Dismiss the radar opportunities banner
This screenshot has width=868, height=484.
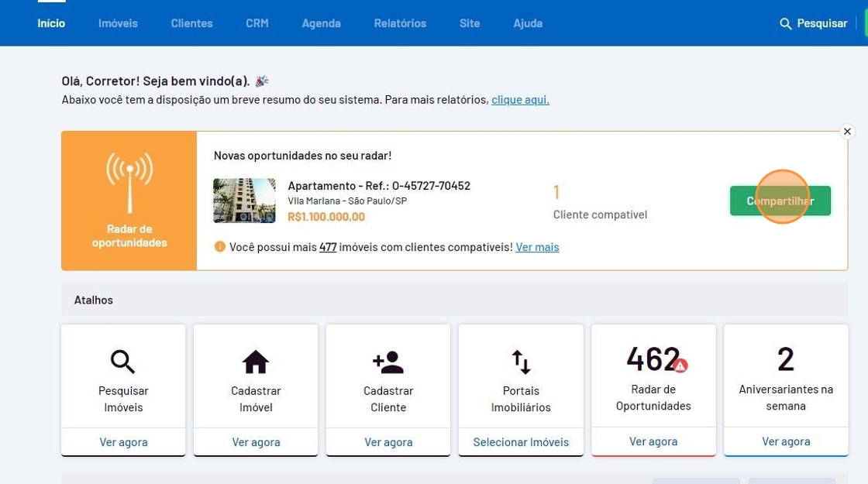(x=847, y=132)
